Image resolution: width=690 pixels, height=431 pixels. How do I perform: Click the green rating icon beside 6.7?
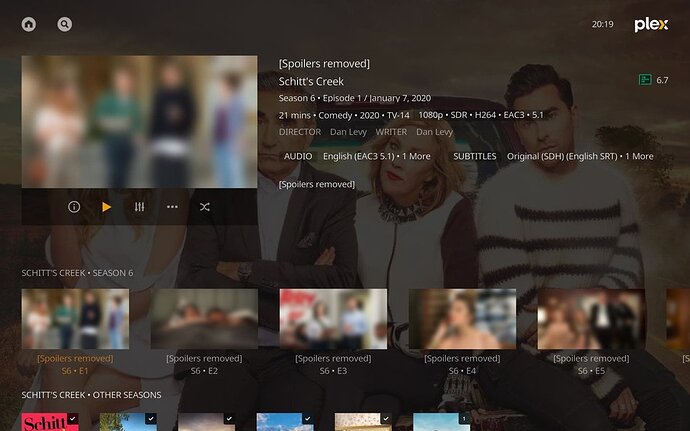[645, 80]
